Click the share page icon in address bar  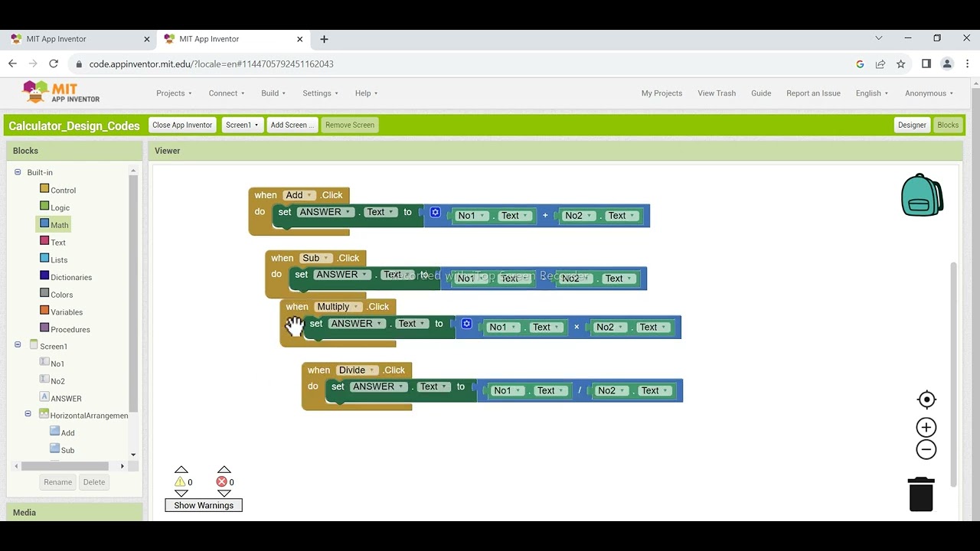click(880, 64)
